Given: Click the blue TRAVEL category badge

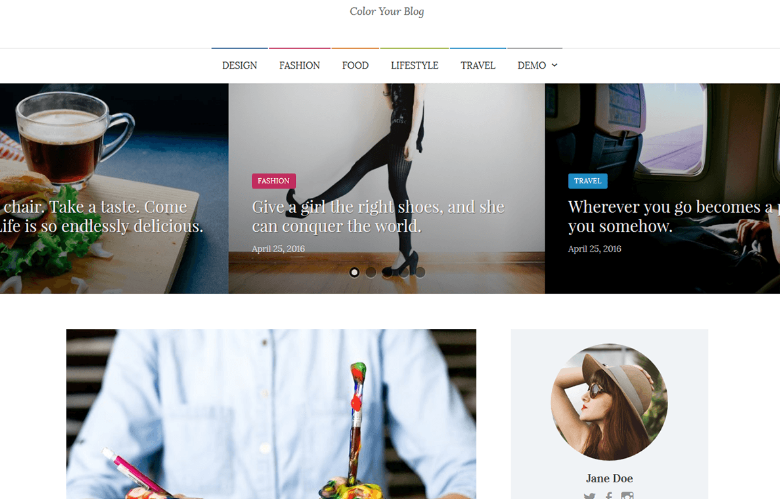Looking at the screenshot, I should tap(587, 181).
